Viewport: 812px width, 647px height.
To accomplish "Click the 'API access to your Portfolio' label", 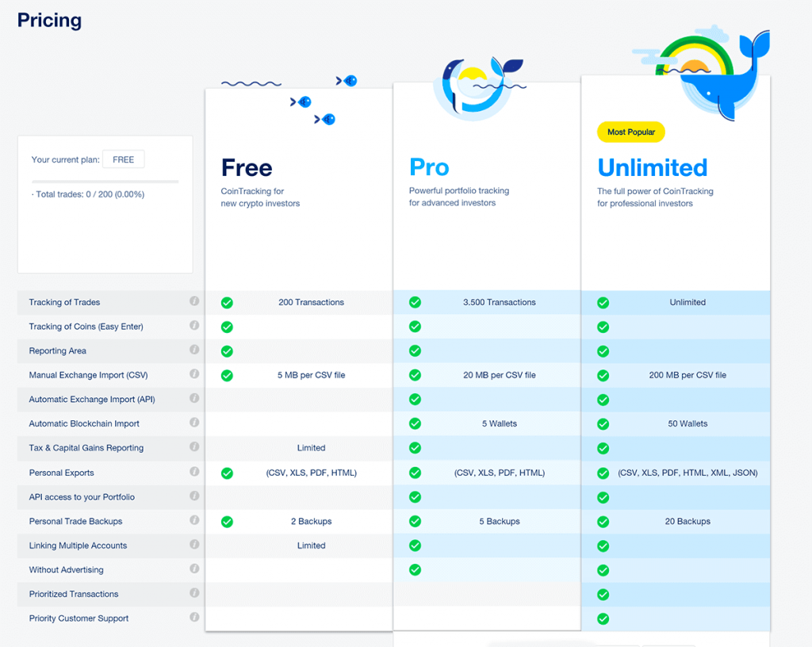I will tap(82, 497).
